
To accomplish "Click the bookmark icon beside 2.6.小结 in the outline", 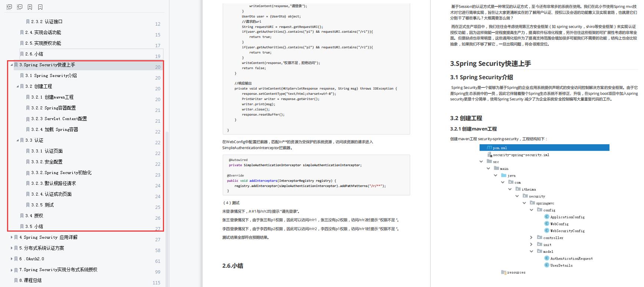I will (x=22, y=54).
